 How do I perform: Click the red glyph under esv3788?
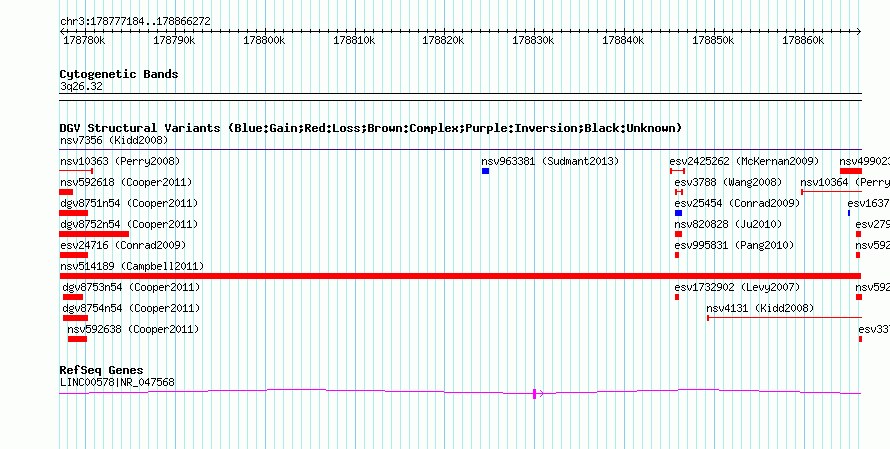coord(679,192)
